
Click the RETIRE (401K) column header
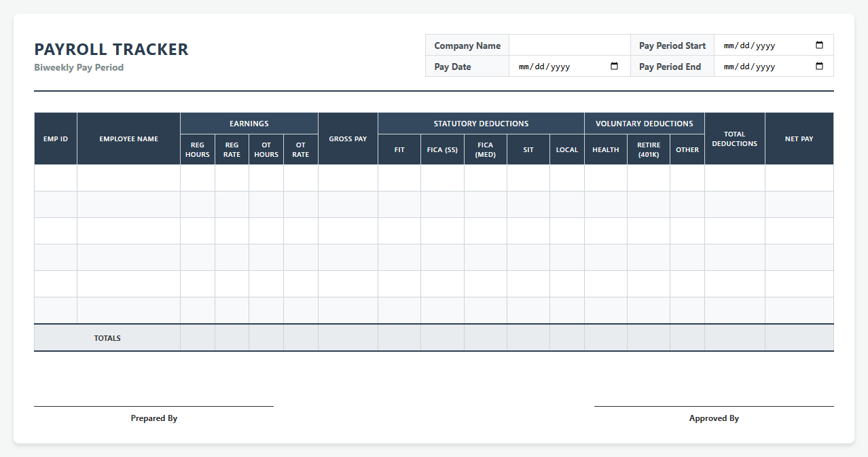coord(649,149)
